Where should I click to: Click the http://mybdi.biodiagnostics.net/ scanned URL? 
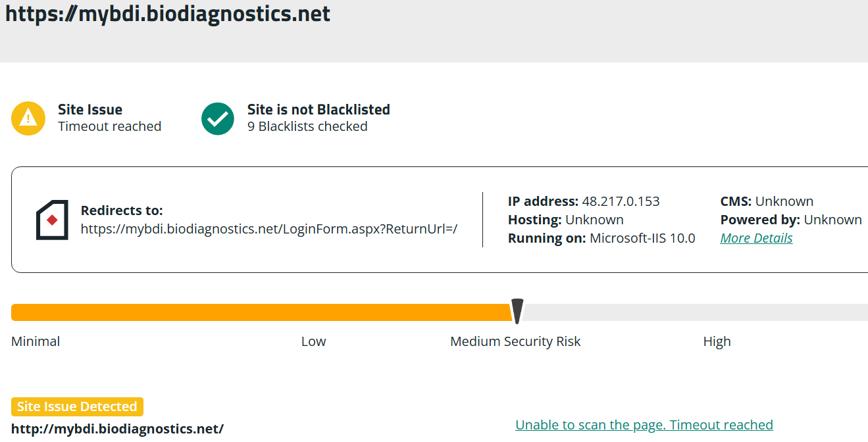pos(117,429)
